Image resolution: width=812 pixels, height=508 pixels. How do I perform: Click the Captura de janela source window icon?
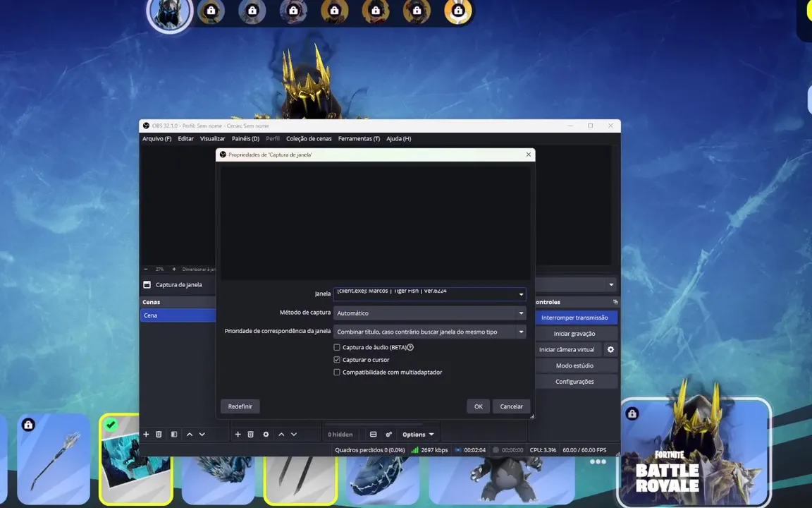pos(147,284)
